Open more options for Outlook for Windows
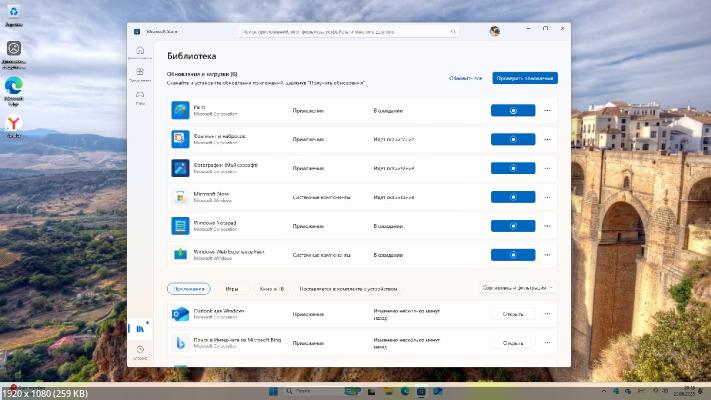 [547, 314]
